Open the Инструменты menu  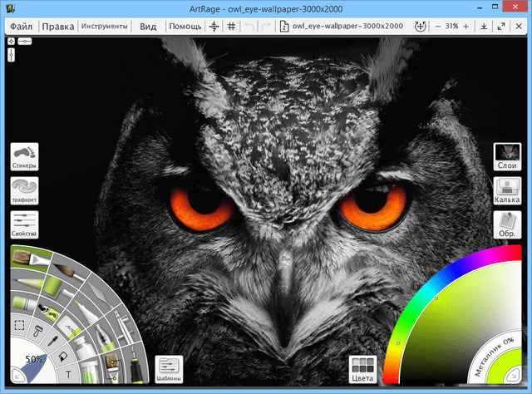click(105, 26)
